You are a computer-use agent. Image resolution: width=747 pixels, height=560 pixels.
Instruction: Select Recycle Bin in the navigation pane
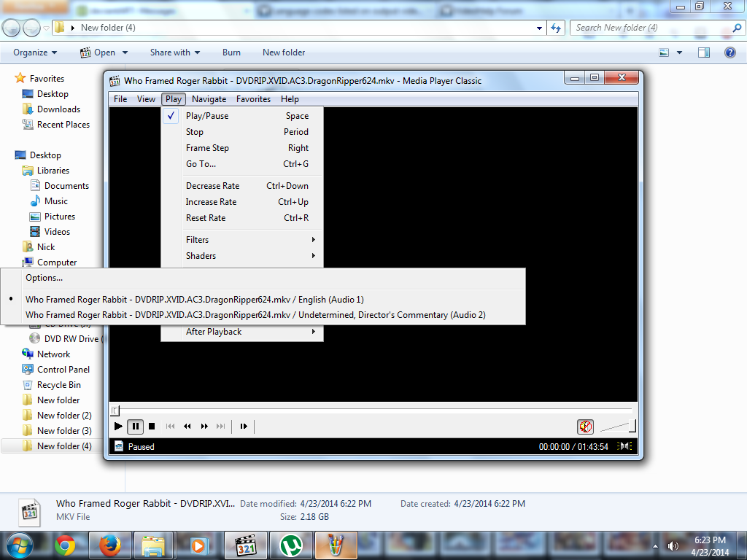pos(59,385)
